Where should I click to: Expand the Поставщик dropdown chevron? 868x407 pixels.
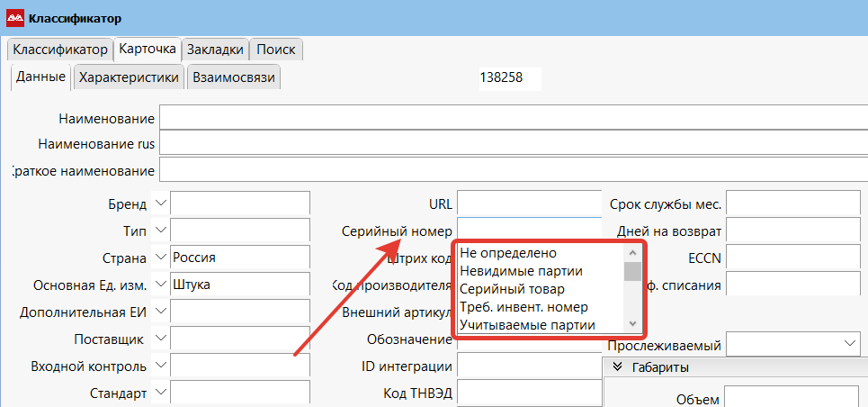(160, 339)
